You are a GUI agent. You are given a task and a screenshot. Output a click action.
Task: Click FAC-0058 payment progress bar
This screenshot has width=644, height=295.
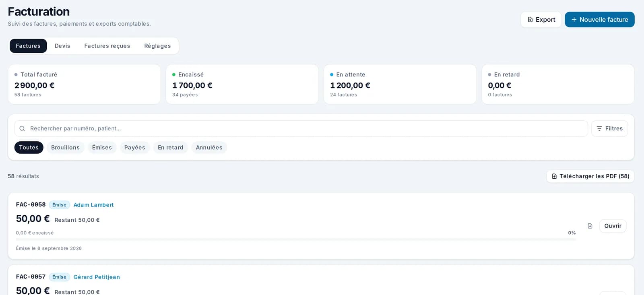click(x=296, y=239)
